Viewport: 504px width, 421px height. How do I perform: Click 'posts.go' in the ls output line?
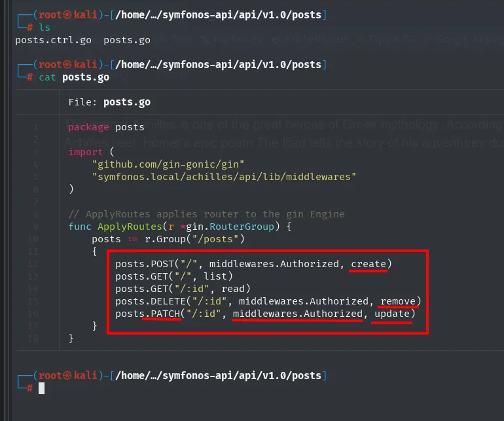127,40
